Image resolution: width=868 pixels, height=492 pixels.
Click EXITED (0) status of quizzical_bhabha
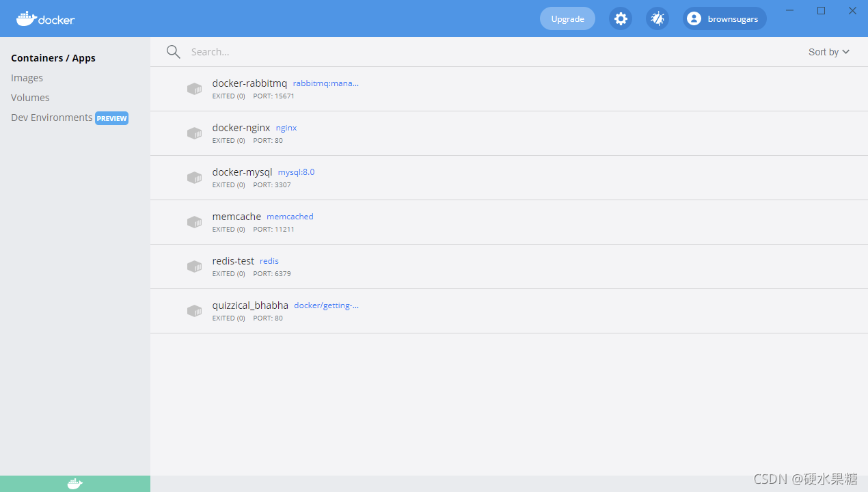229,318
